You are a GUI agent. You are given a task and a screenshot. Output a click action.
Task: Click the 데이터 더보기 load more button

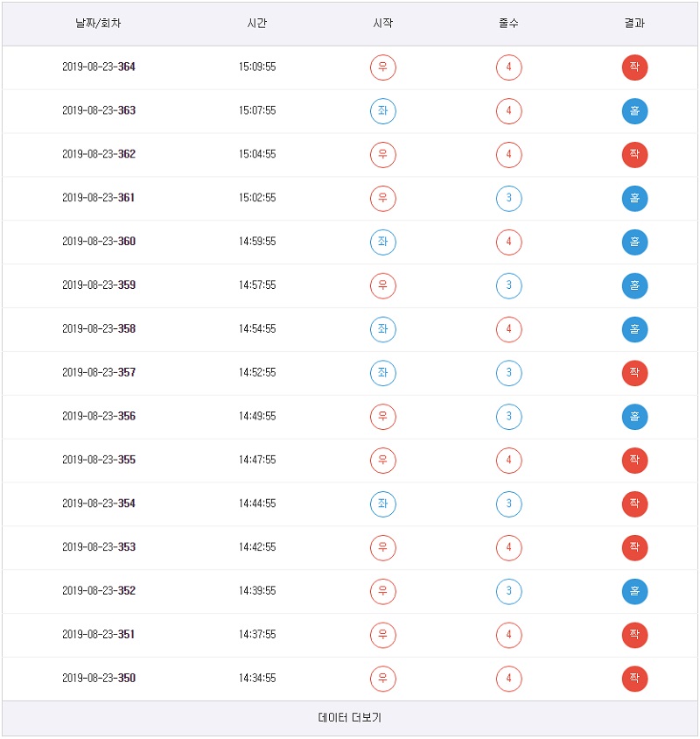pyautogui.click(x=350, y=718)
